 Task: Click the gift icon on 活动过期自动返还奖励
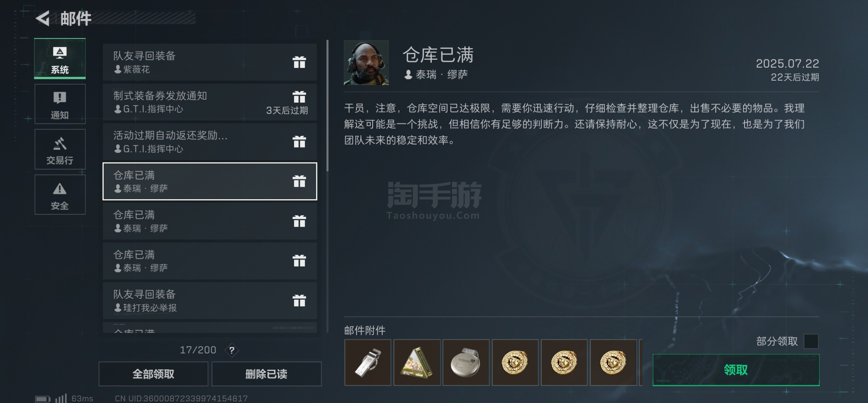[299, 142]
